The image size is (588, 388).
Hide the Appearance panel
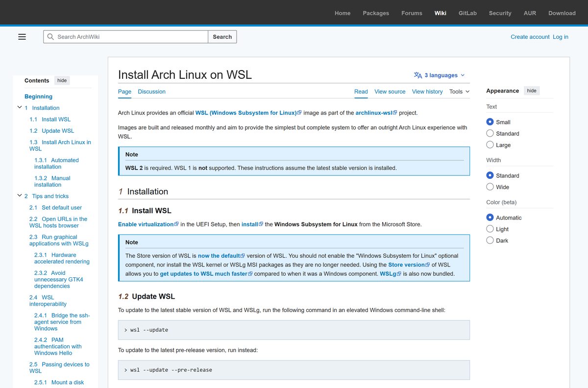pos(532,91)
